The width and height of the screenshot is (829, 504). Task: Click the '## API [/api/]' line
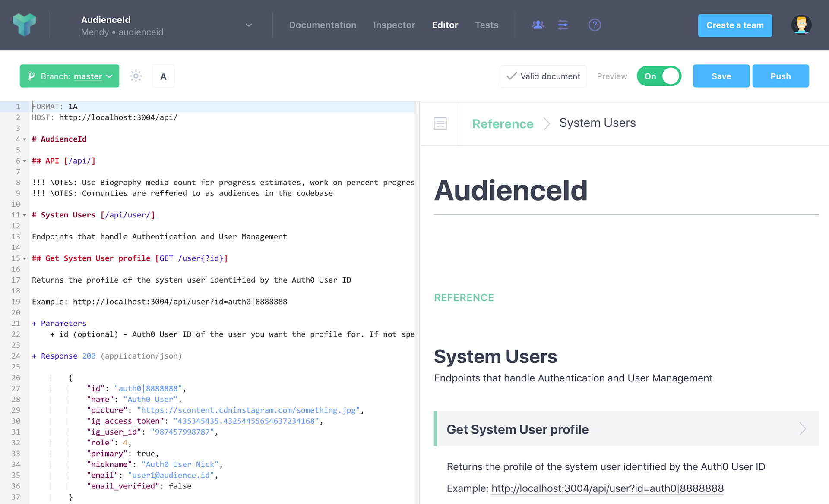point(63,161)
